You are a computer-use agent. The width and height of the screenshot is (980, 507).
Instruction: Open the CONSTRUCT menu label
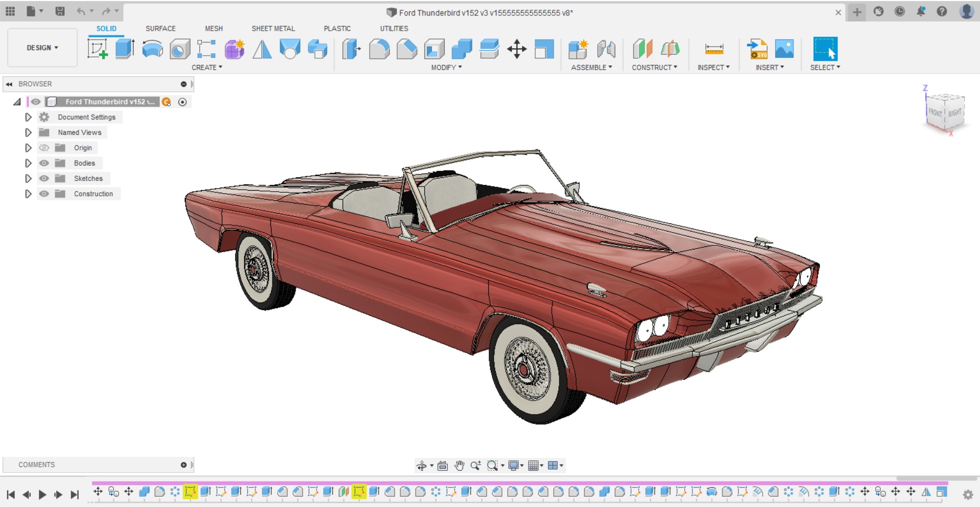pyautogui.click(x=654, y=67)
